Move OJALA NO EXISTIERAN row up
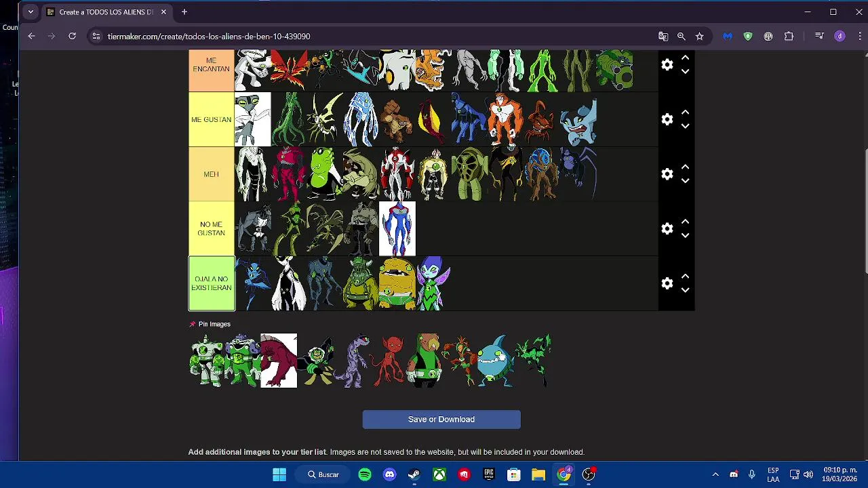The image size is (868, 488). pos(685,277)
